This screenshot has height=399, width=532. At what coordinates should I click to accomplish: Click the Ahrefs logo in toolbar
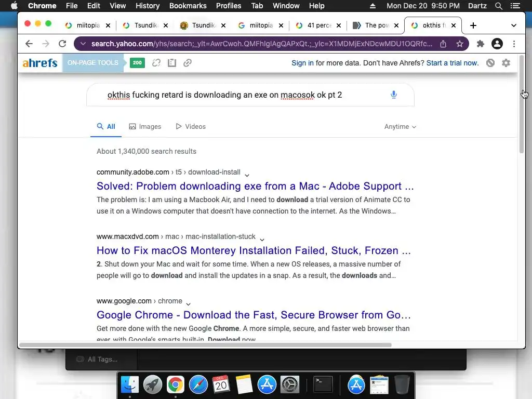(x=40, y=63)
